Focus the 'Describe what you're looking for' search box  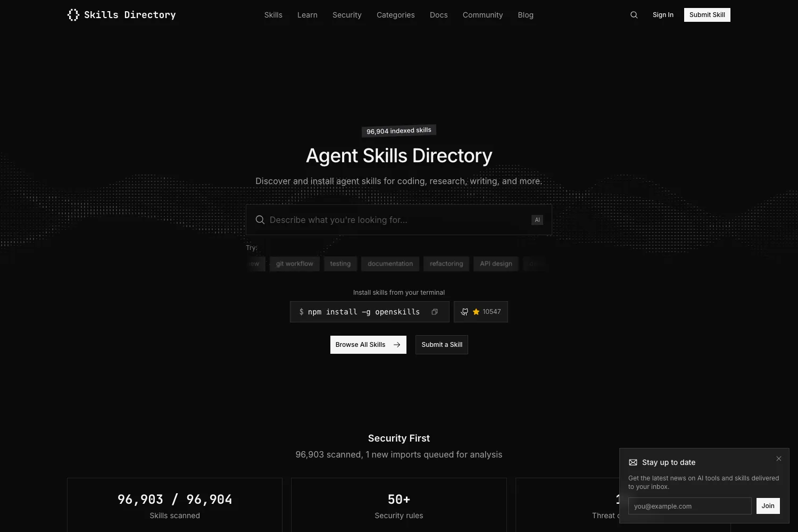399,220
